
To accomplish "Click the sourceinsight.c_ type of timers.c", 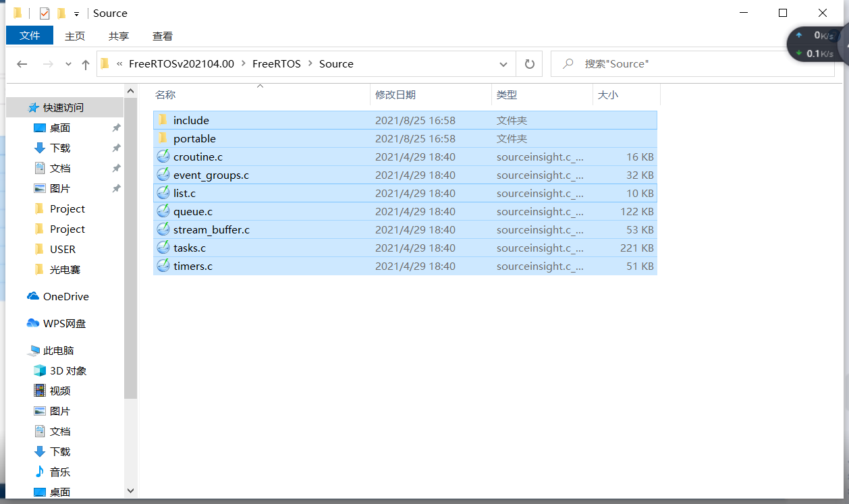I will pyautogui.click(x=540, y=266).
